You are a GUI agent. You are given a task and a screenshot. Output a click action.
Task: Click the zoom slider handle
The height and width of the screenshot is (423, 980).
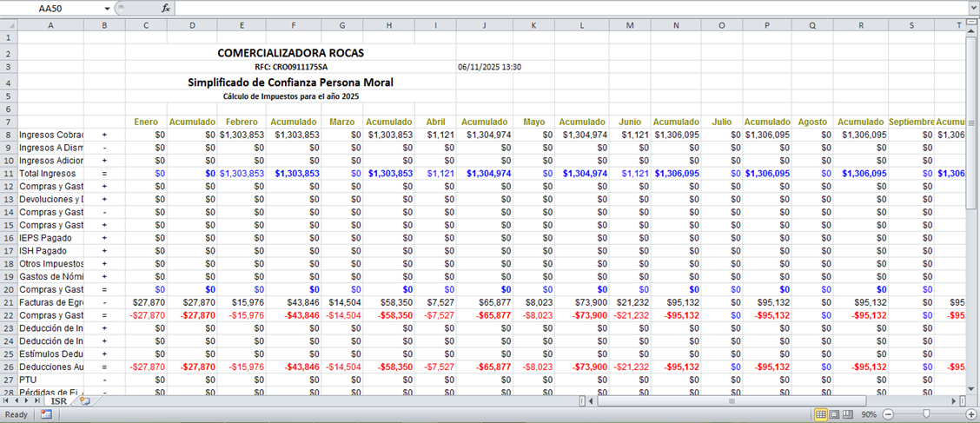(x=926, y=414)
